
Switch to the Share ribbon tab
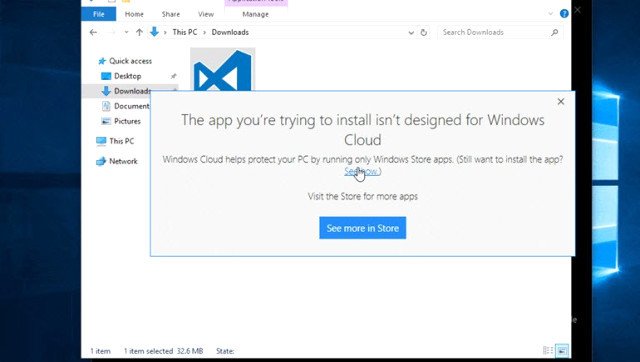171,14
